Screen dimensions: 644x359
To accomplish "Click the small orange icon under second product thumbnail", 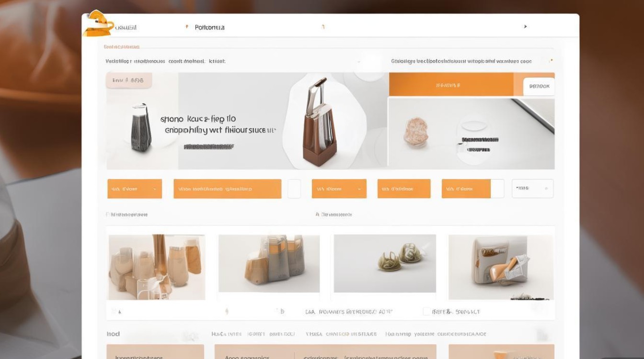I will point(227,312).
